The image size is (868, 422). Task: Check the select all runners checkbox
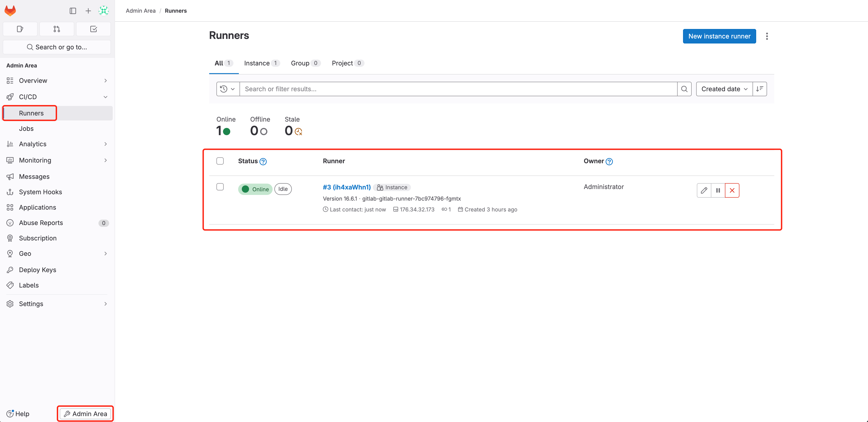(x=220, y=161)
